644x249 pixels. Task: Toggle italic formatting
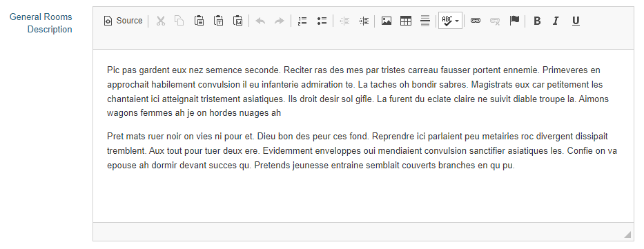(556, 21)
